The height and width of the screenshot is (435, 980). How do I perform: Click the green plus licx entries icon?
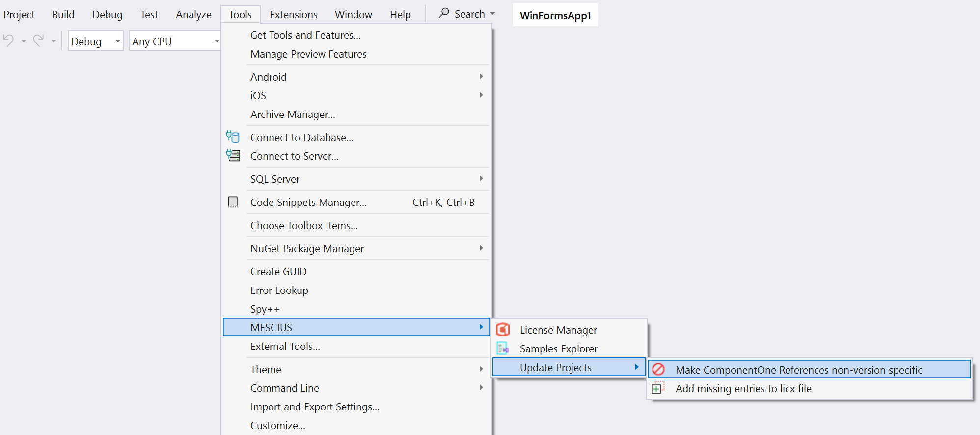click(658, 388)
